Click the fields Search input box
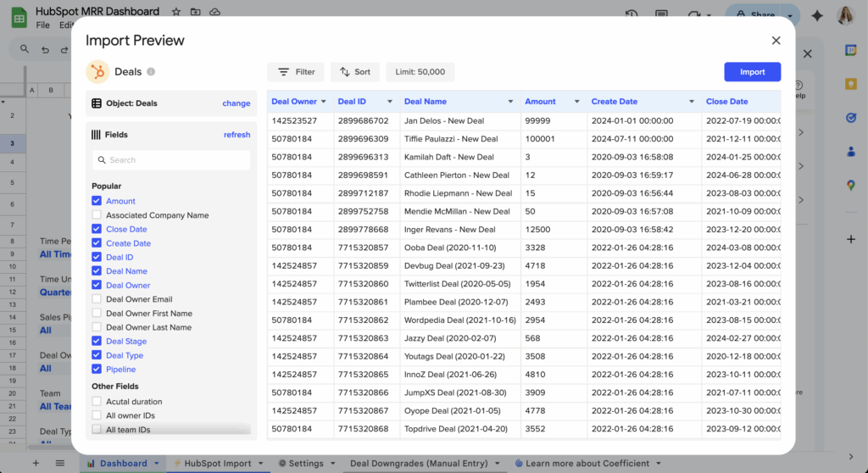This screenshot has height=473, width=868. point(171,160)
